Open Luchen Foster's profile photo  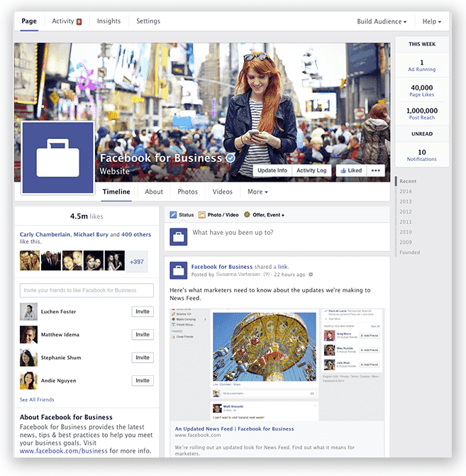[x=28, y=311]
